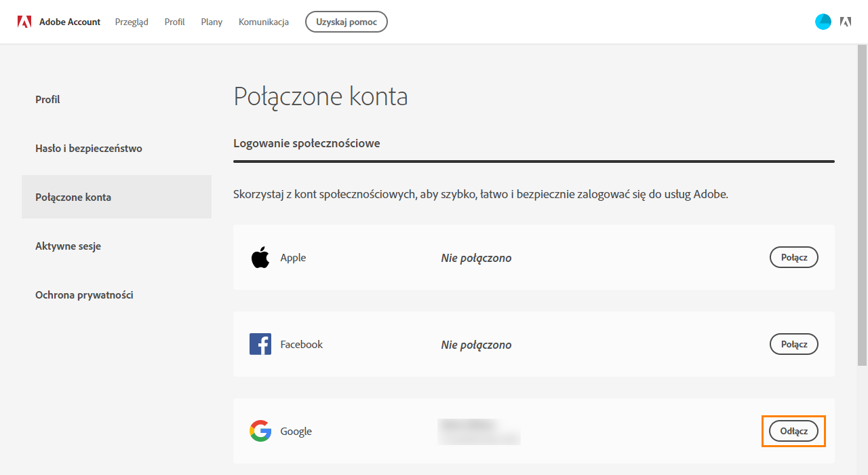Connect Apple account using Połącz button
This screenshot has height=475, width=868.
coord(793,256)
